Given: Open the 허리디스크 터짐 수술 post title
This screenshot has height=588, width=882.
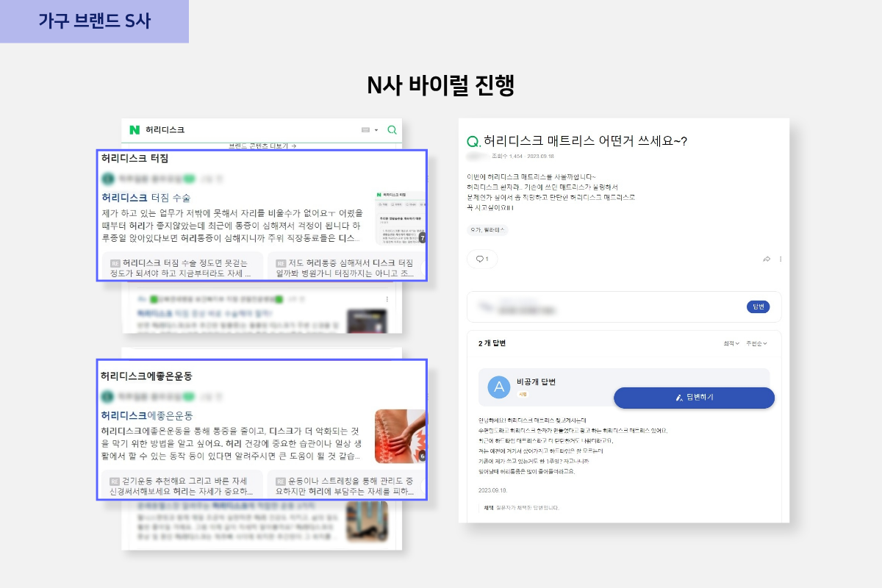Looking at the screenshot, I should click(x=146, y=198).
